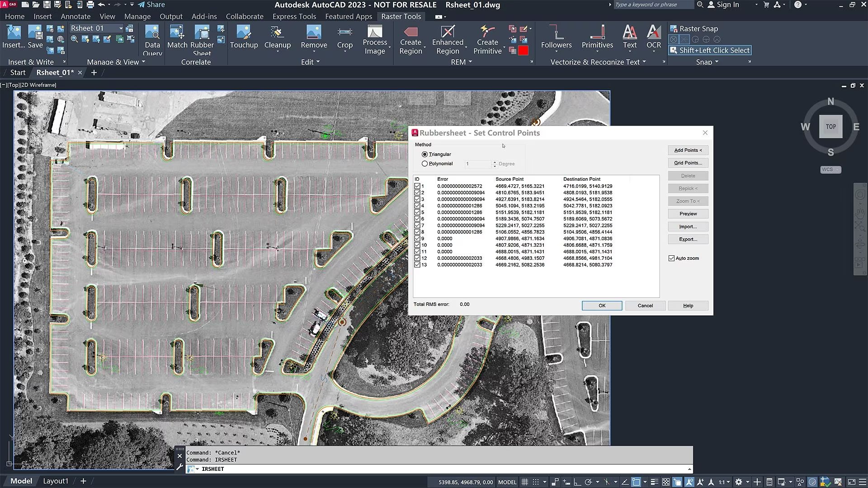Open the Cleanup tool
The image size is (868, 488).
[x=277, y=38]
